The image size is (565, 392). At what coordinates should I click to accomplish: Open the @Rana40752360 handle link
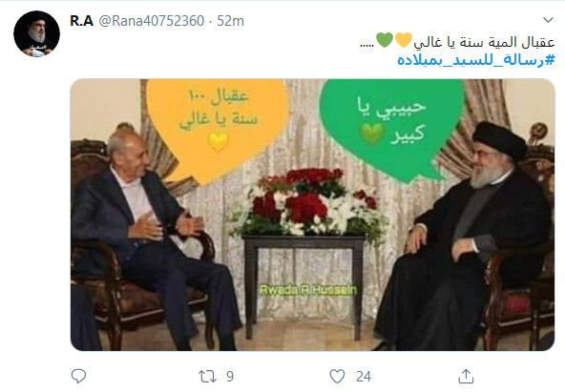click(x=152, y=21)
